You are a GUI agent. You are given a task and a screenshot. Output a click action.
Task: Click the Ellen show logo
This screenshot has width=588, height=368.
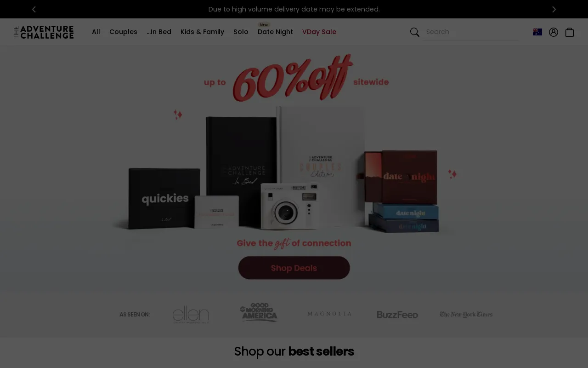click(191, 314)
